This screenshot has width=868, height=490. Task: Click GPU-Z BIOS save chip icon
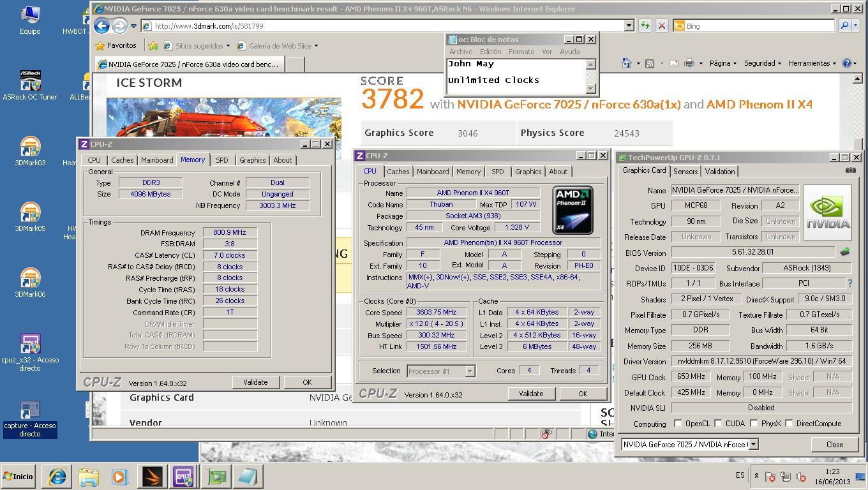(845, 252)
